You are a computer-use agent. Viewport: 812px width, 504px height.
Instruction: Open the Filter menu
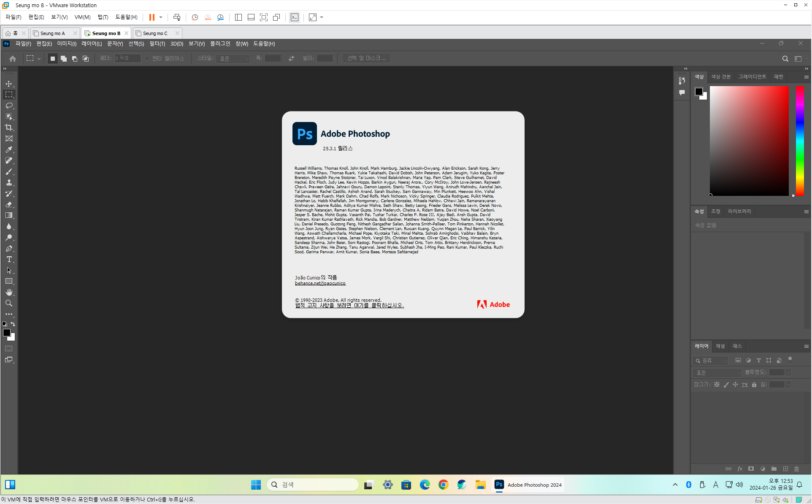157,43
